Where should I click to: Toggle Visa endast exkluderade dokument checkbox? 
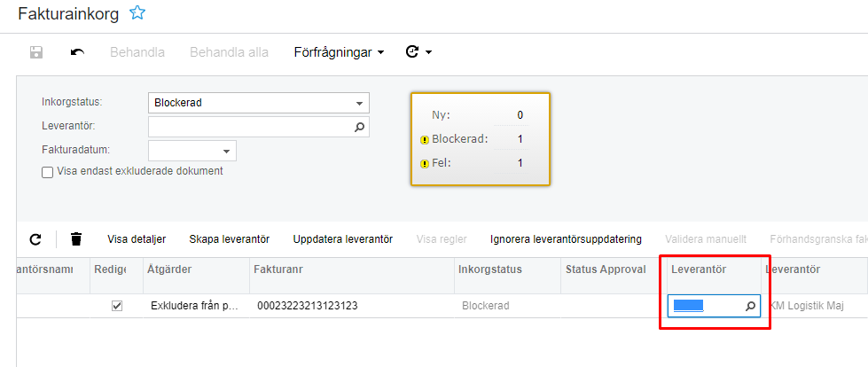click(48, 172)
